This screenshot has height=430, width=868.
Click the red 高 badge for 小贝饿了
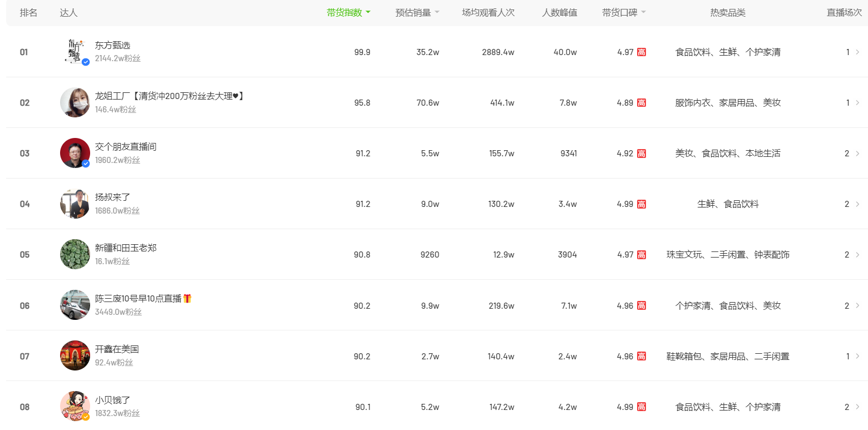point(642,407)
